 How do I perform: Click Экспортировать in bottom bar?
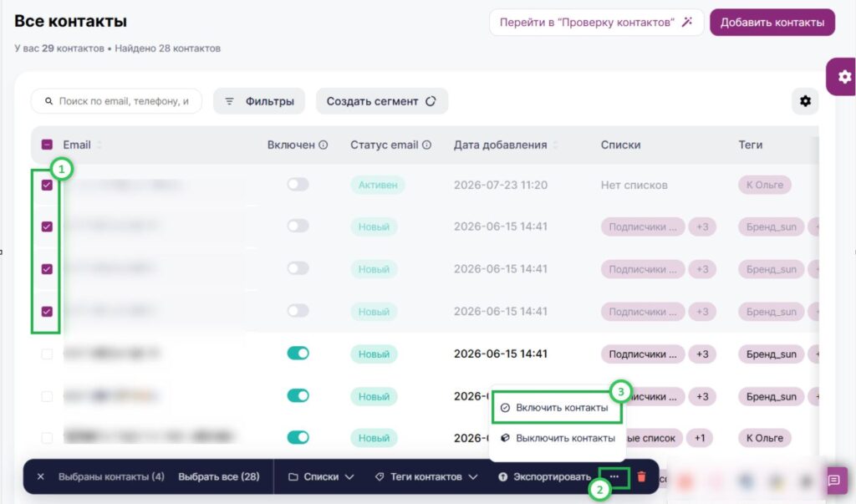point(544,476)
